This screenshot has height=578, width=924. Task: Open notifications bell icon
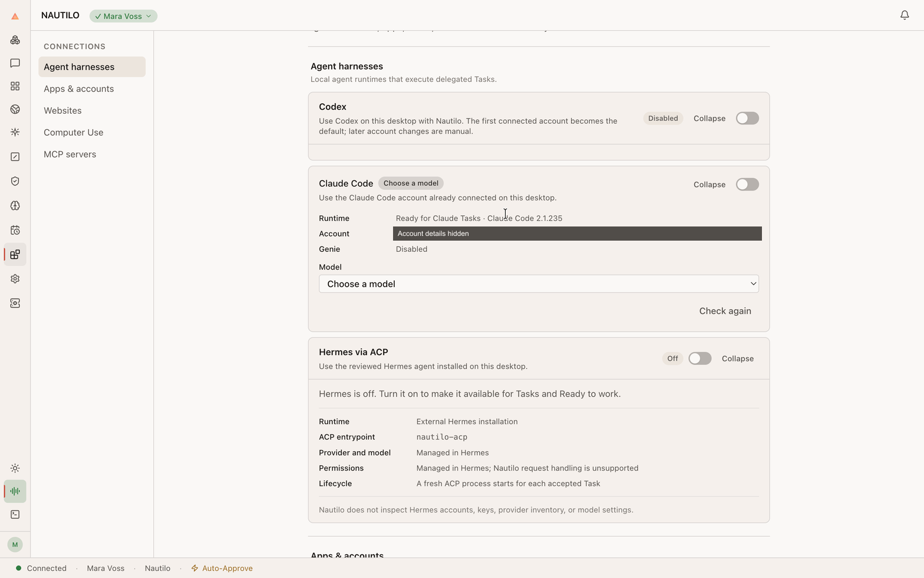pyautogui.click(x=905, y=15)
